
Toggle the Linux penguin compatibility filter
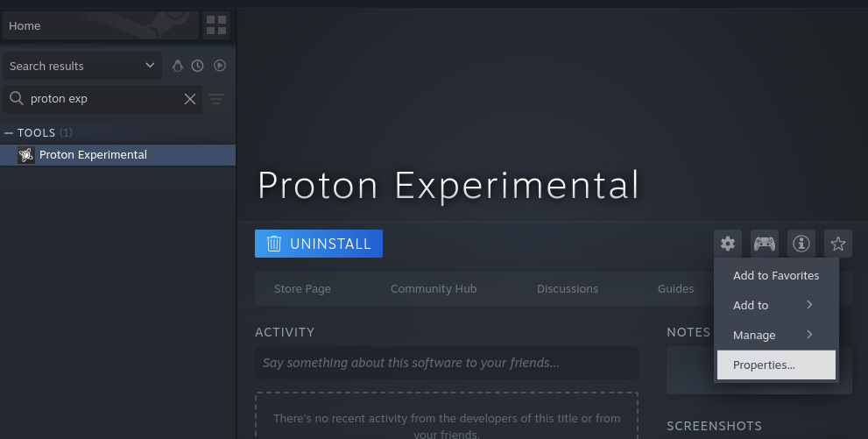[x=178, y=66]
